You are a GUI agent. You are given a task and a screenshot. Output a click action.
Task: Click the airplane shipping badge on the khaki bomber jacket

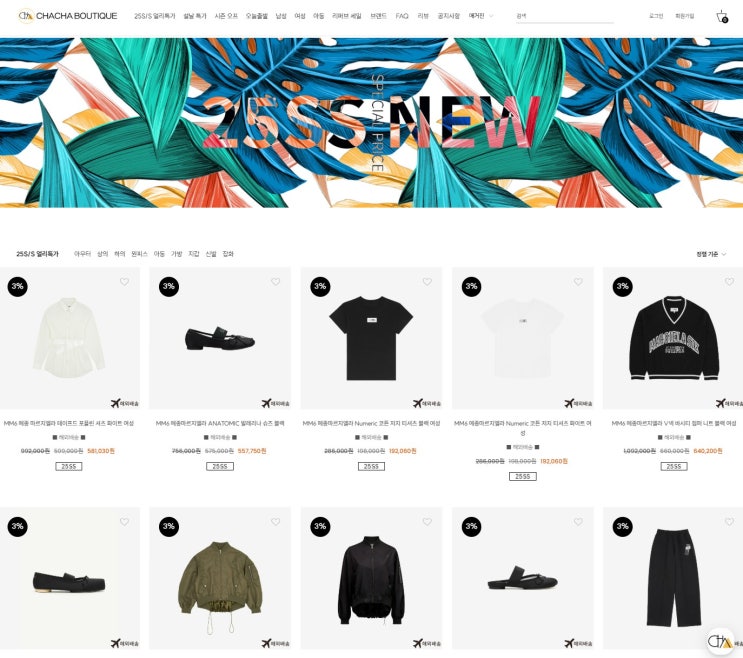point(276,643)
